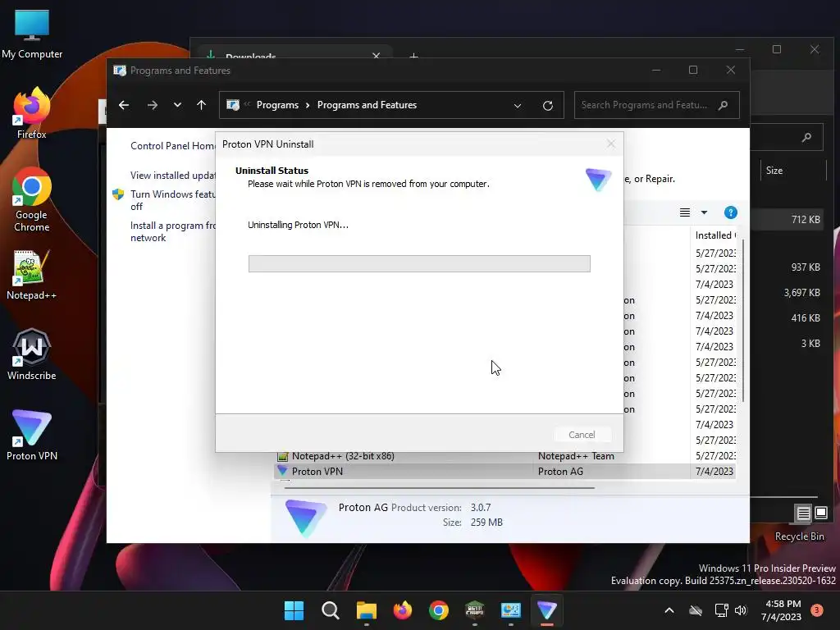Open Control Panel taskbar icon
This screenshot has height=630, width=840.
point(510,610)
